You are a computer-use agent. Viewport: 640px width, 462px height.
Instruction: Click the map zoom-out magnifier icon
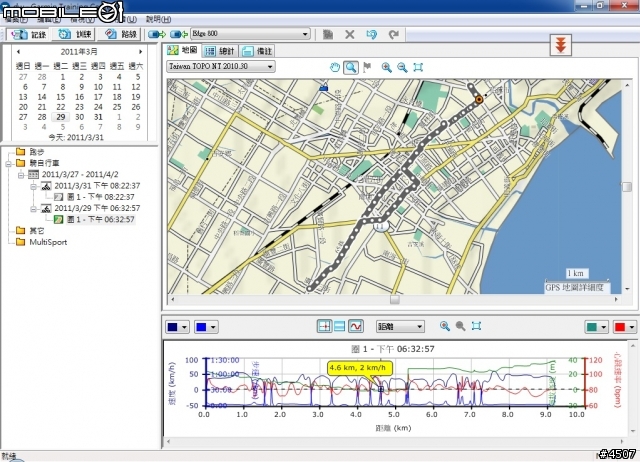pos(402,67)
